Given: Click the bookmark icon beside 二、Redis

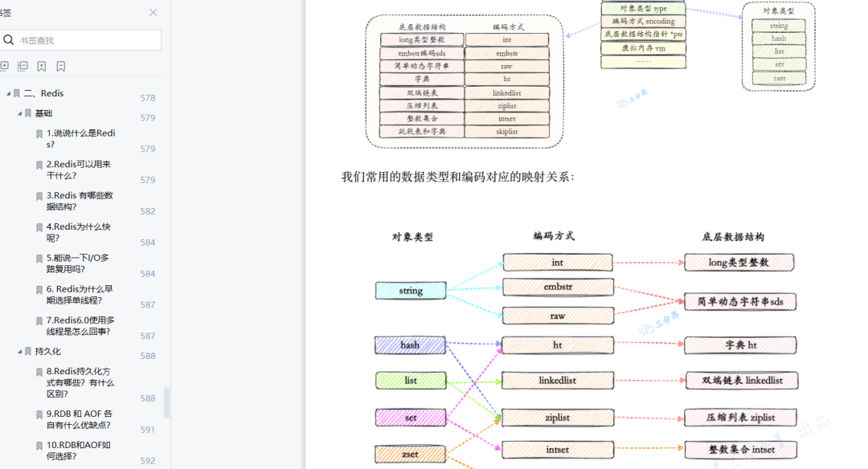Looking at the screenshot, I should (17, 93).
